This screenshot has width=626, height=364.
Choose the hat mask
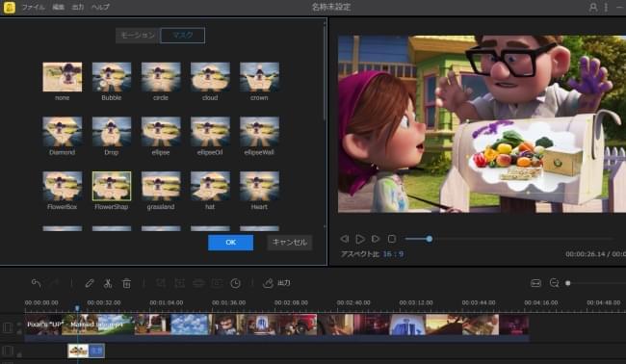tap(210, 186)
